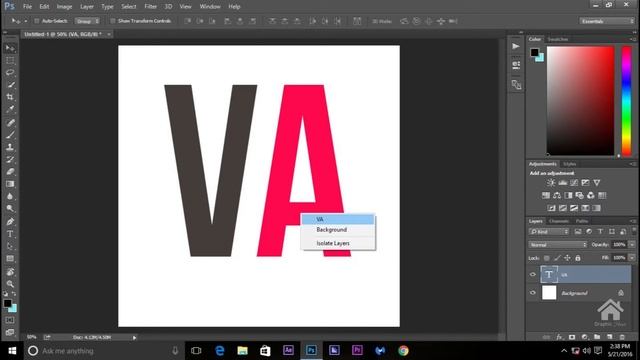Add a layer style with fx icon
This screenshot has height=360, width=640.
[x=559, y=337]
